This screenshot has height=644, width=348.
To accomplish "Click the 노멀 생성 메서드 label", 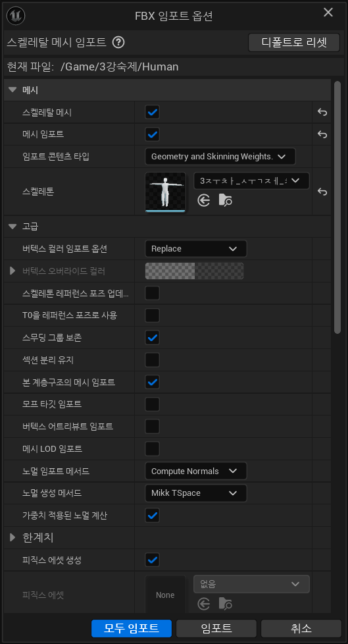I will click(x=52, y=493).
